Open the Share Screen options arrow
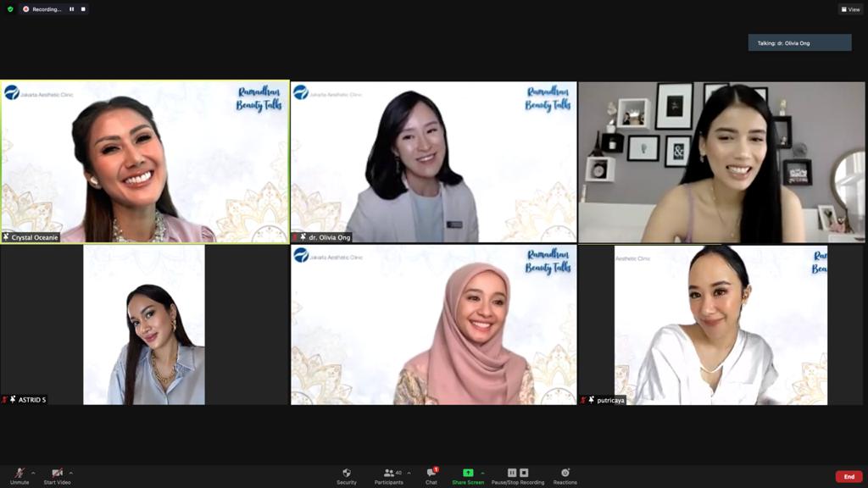The image size is (868, 488). [x=483, y=473]
